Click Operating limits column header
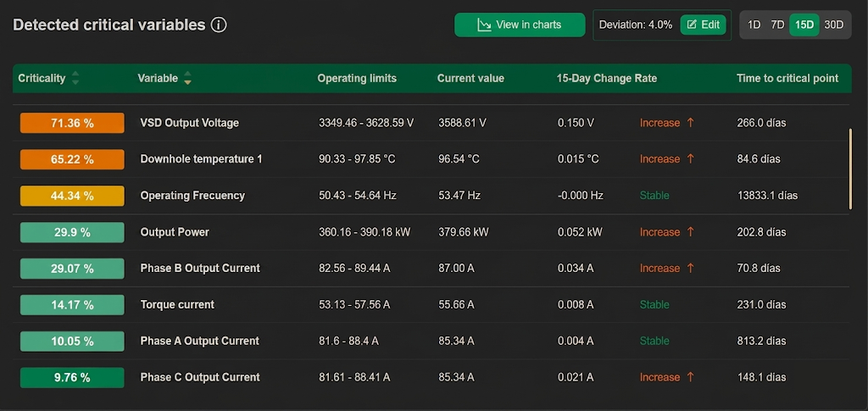The height and width of the screenshot is (411, 868). [x=357, y=78]
